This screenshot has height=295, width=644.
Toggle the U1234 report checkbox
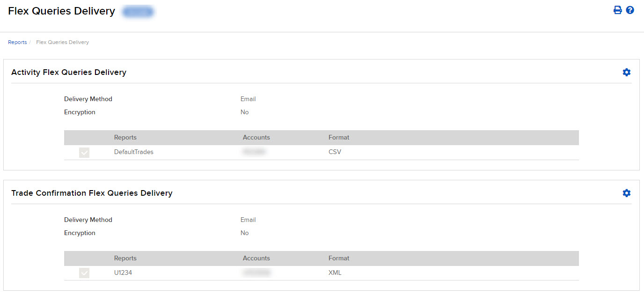84,273
